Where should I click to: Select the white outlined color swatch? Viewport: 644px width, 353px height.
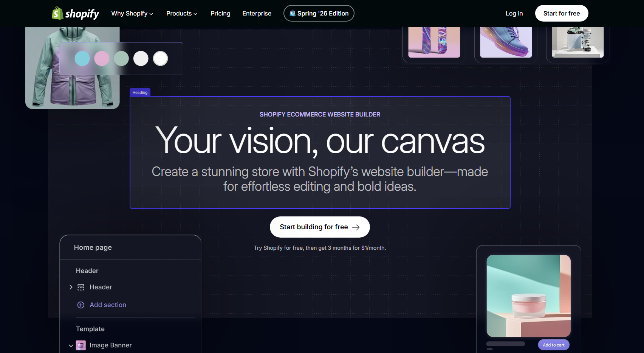(x=160, y=58)
